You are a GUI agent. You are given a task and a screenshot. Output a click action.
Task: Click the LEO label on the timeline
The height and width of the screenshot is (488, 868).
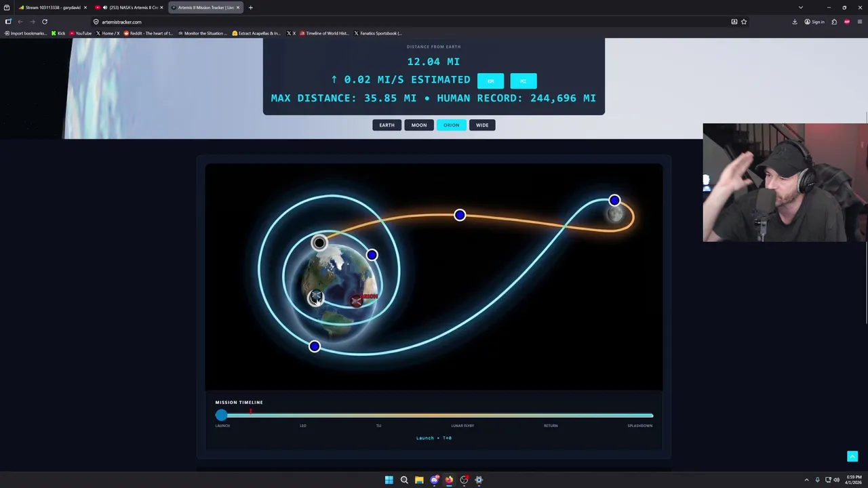coord(303,426)
